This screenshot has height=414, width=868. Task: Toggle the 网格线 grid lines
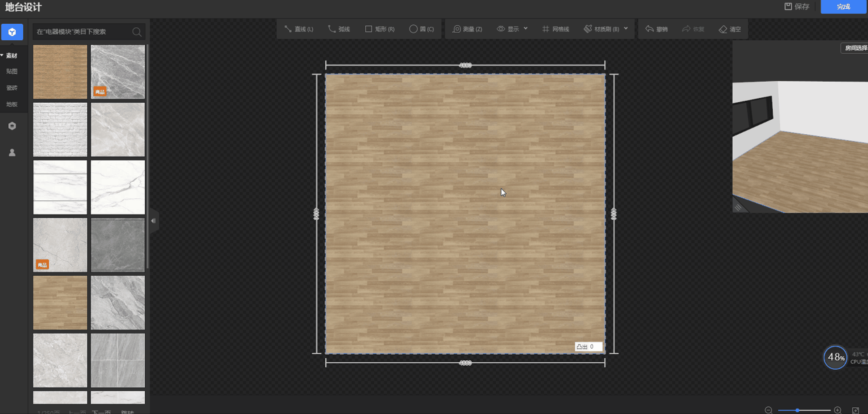tap(556, 29)
